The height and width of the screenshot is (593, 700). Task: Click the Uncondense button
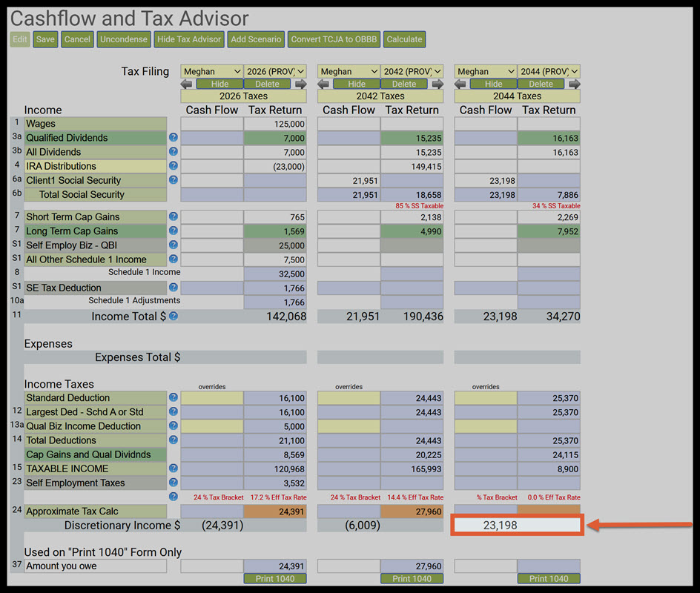click(x=124, y=39)
